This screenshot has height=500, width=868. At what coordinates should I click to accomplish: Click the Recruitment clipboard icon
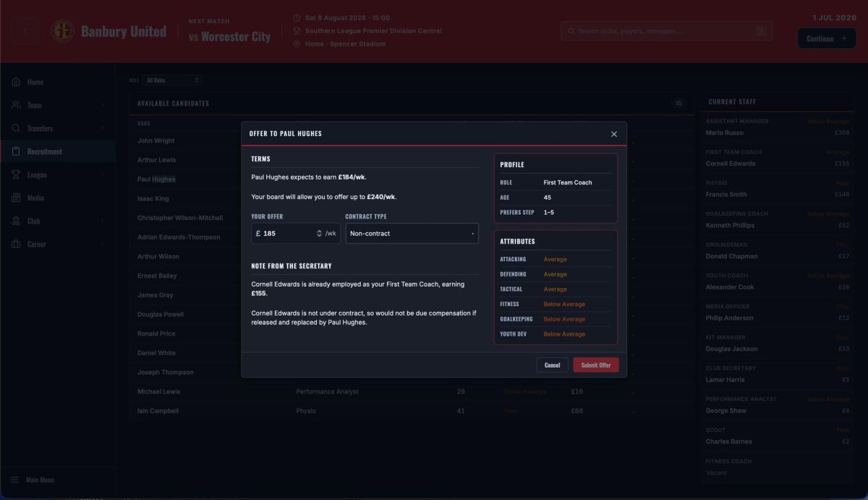pos(16,151)
